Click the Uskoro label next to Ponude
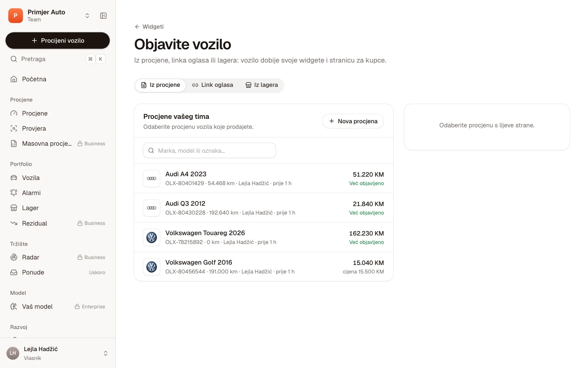The image size is (588, 368). point(97,272)
